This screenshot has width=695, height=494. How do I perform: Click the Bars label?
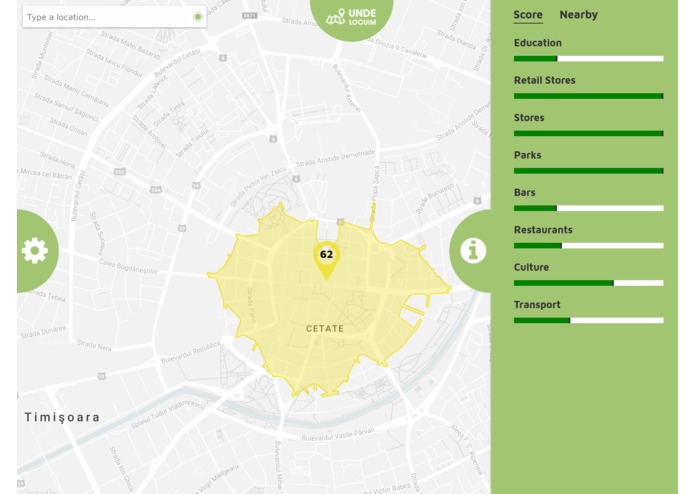524,192
